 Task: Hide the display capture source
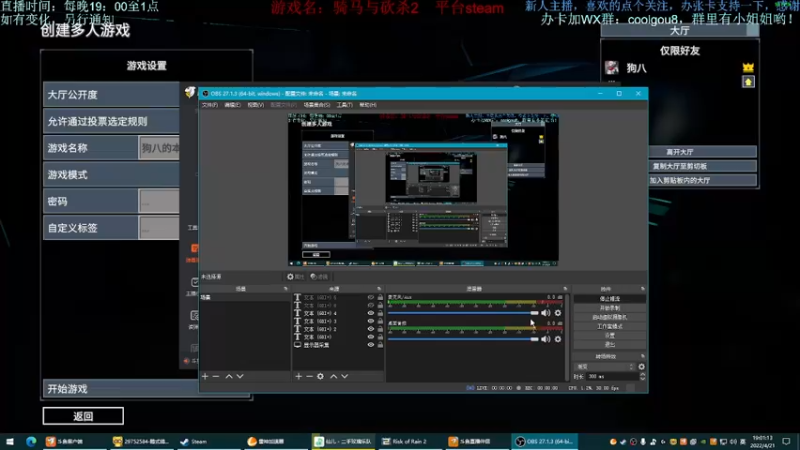(x=371, y=345)
